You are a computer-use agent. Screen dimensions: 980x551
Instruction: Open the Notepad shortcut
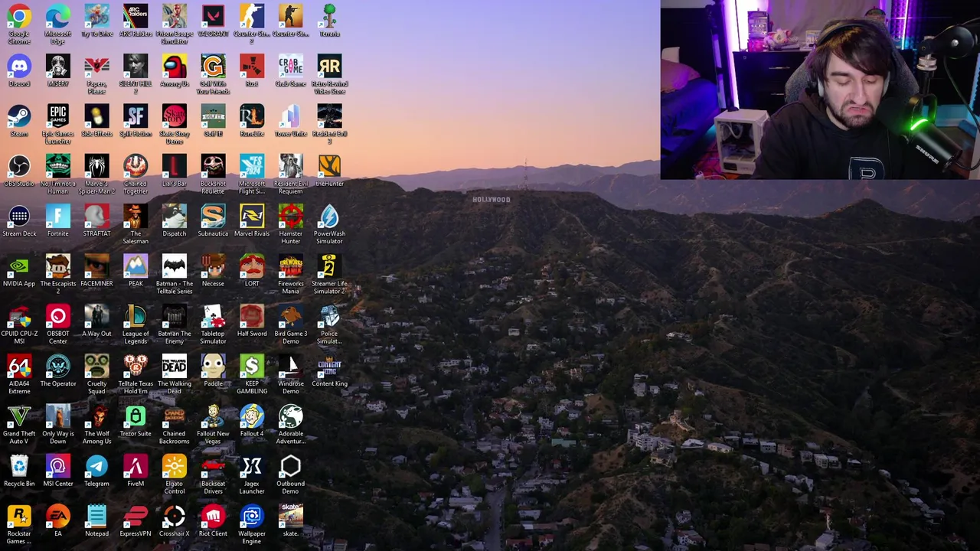pyautogui.click(x=96, y=517)
